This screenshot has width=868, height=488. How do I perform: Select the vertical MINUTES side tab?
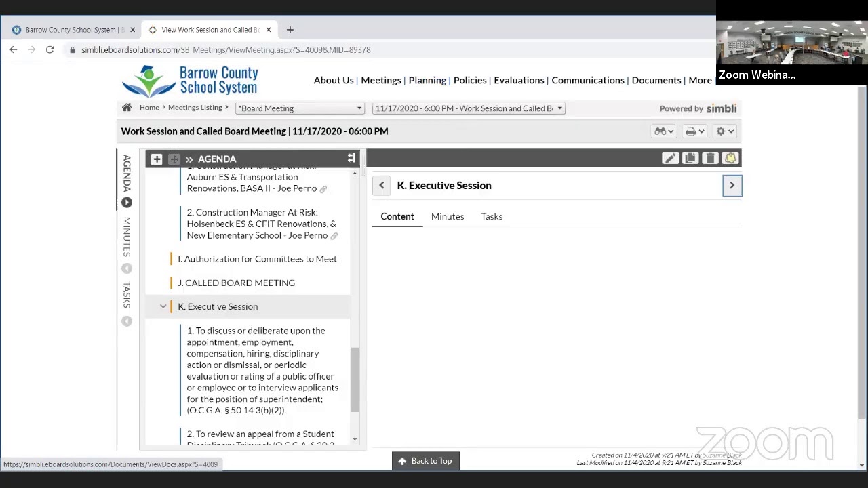point(127,237)
